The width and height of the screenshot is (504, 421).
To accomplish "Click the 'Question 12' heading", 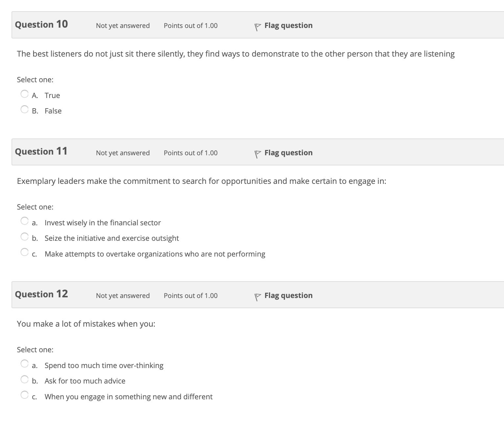I will click(x=41, y=294).
